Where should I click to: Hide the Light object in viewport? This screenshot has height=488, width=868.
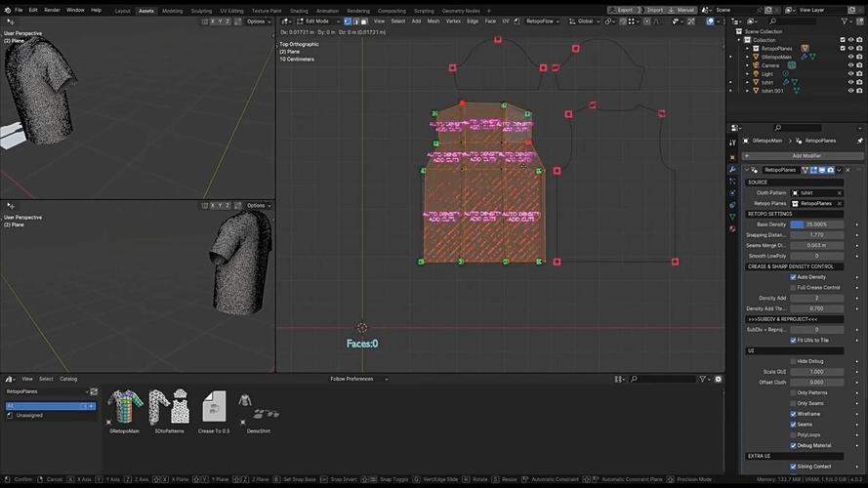tap(850, 73)
